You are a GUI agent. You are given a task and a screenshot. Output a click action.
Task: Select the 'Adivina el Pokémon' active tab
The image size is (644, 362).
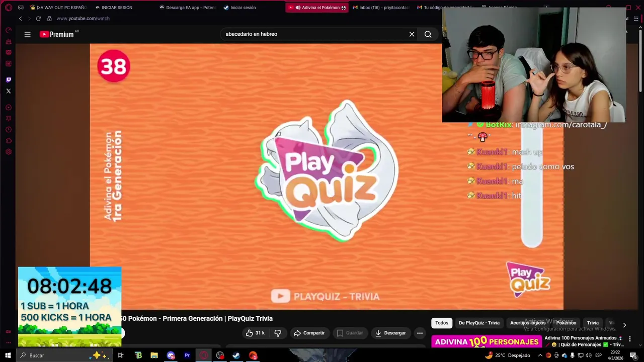point(317,8)
